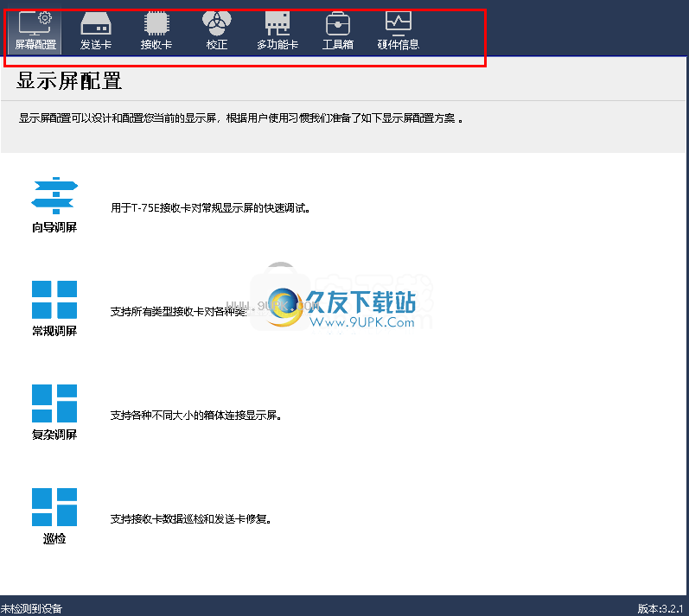The height and width of the screenshot is (616, 689).
Task: Click the description starting 支持所有类型接收卡
Action: pyautogui.click(x=179, y=312)
